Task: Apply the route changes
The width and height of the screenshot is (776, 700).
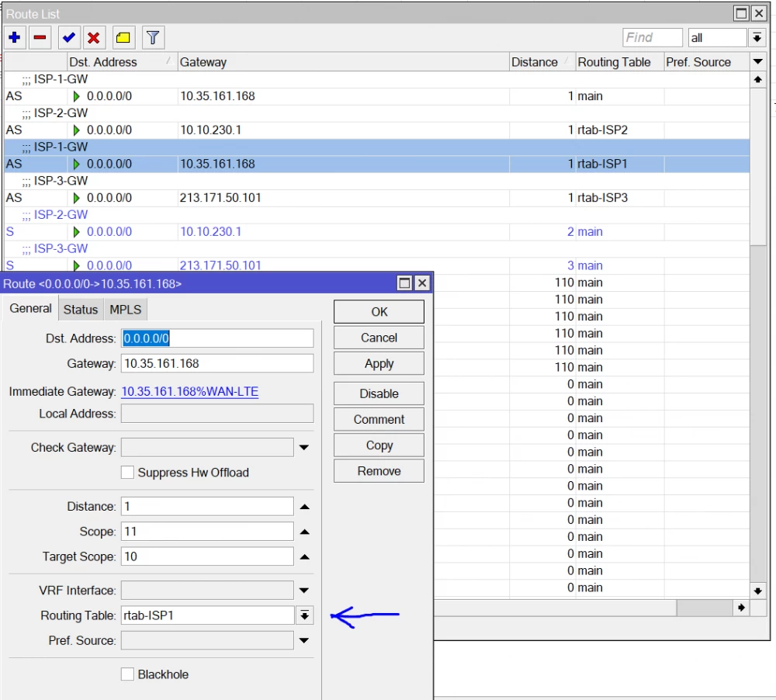Action: 378,362
